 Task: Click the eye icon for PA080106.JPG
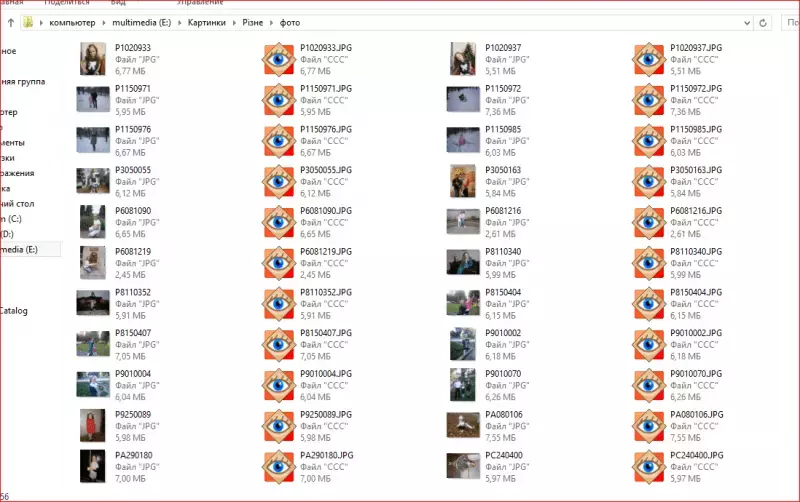649,426
